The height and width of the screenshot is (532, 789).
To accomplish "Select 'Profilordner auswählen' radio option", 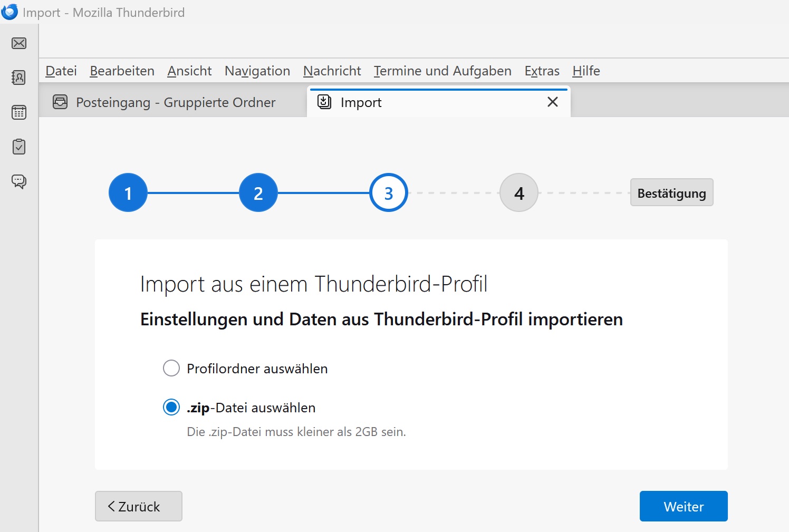I will [x=171, y=368].
